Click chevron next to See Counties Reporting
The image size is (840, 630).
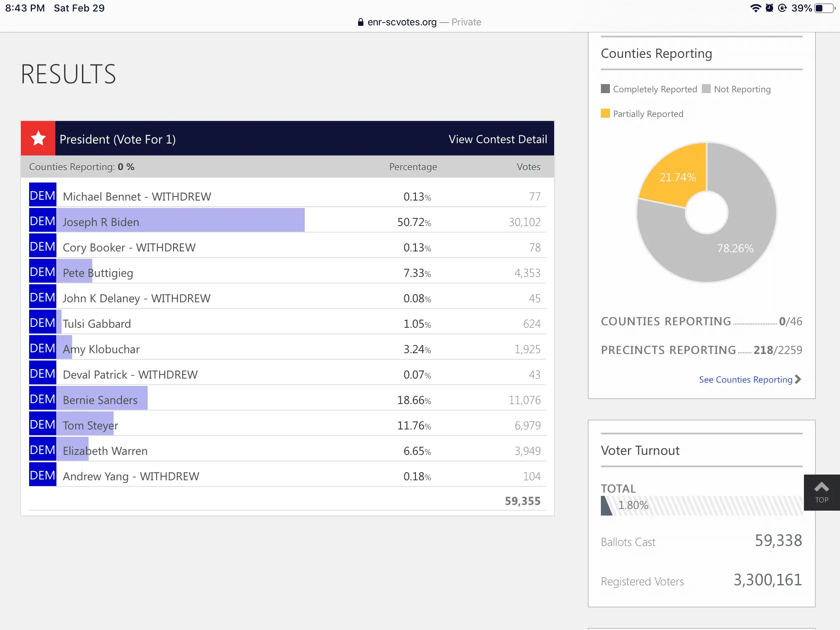pos(798,379)
